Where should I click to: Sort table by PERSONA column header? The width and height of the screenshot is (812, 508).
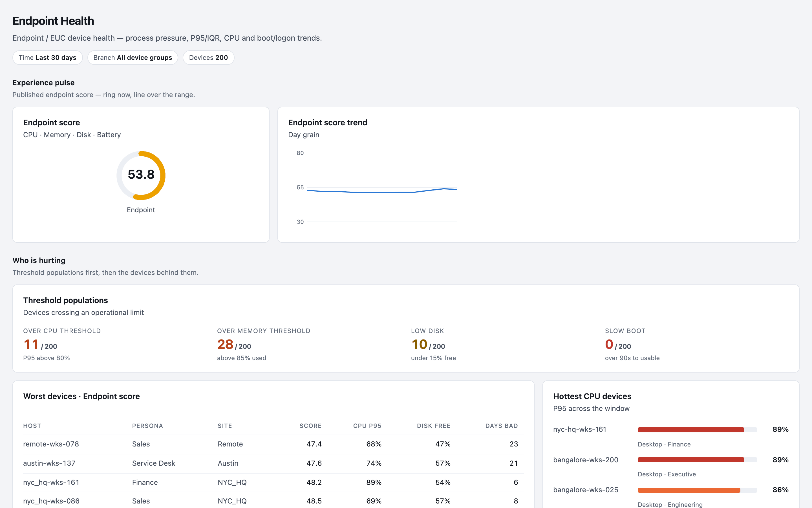147,426
